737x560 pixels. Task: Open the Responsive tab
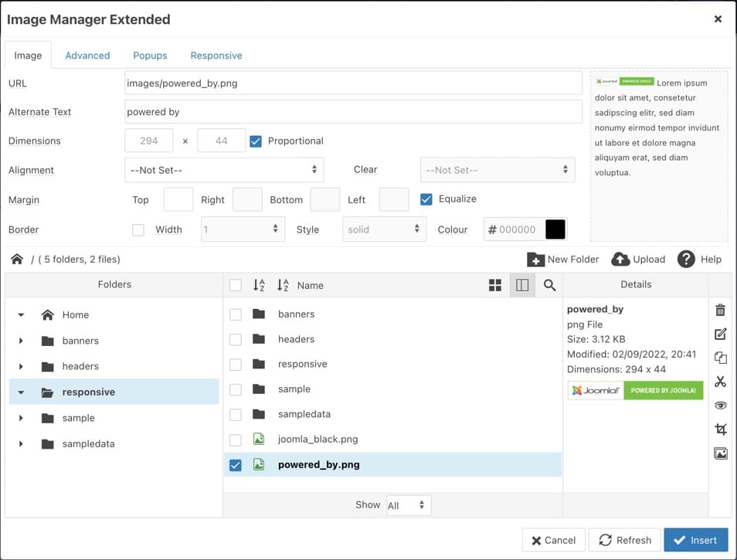(x=216, y=56)
